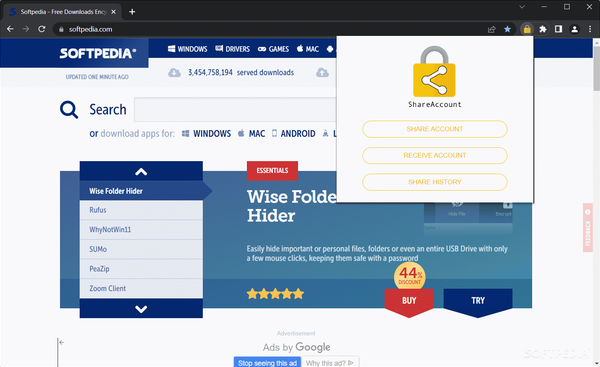This screenshot has width=600, height=367.
Task: Open the ShareAccount extension lock icon
Action: coord(527,29)
